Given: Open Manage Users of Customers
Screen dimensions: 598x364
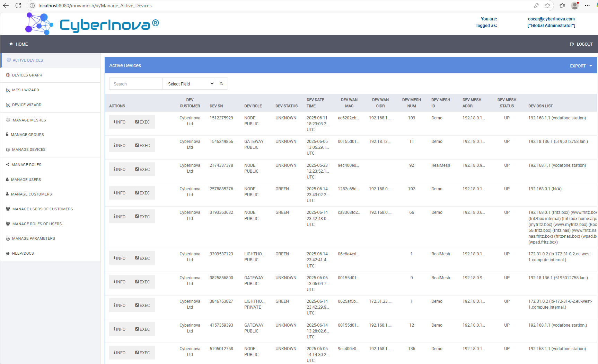Looking at the screenshot, I should tap(43, 209).
